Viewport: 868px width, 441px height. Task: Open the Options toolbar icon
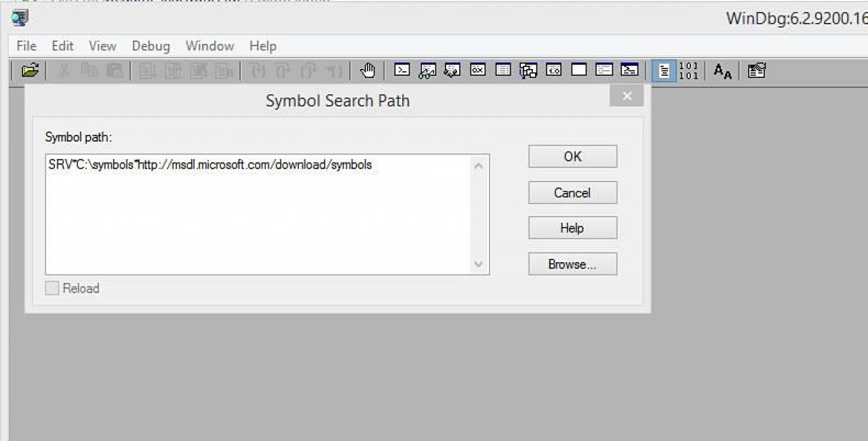coord(757,70)
